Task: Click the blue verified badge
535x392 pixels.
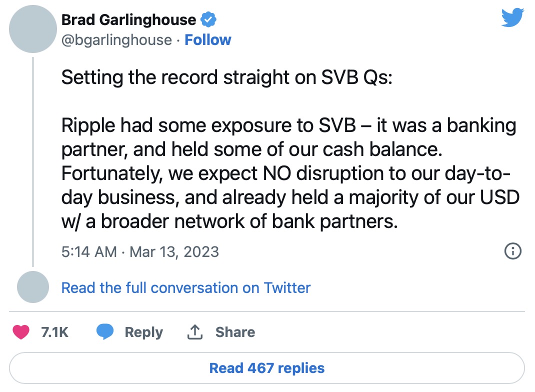Action: click(x=208, y=20)
